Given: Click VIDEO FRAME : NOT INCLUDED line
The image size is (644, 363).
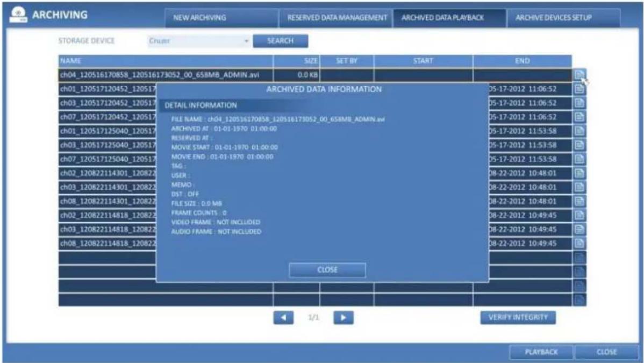Looking at the screenshot, I should tap(216, 222).
